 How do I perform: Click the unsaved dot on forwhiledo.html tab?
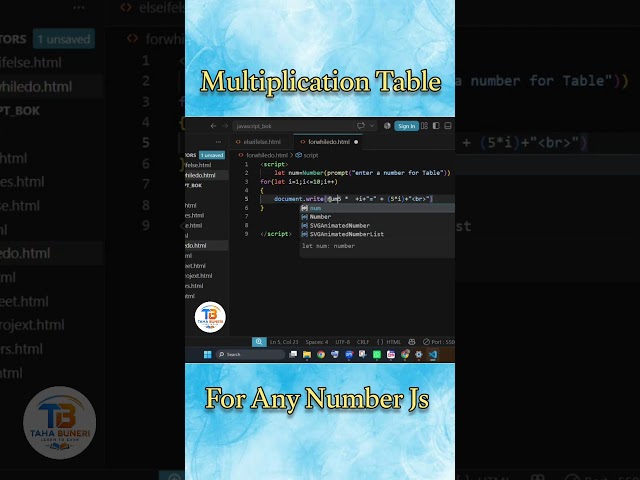tap(356, 142)
